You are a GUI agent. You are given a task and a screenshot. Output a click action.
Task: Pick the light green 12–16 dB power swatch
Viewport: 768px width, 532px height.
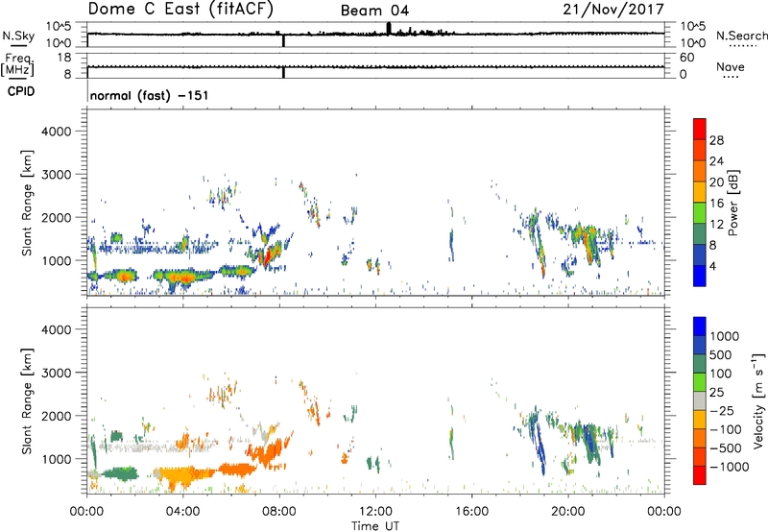(700, 212)
